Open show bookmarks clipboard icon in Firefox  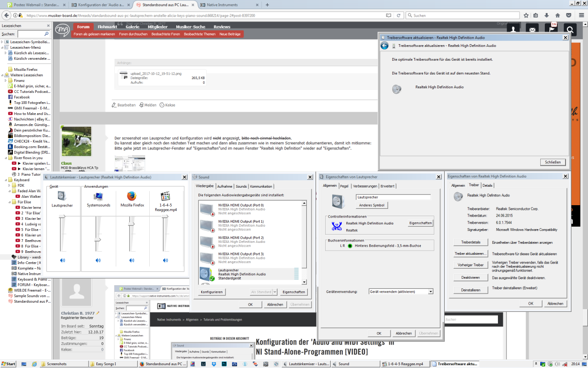(536, 15)
